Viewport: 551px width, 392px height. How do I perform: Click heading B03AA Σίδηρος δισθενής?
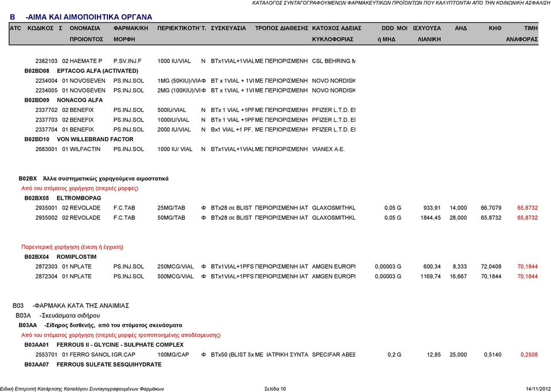pyautogui.click(x=100, y=325)
